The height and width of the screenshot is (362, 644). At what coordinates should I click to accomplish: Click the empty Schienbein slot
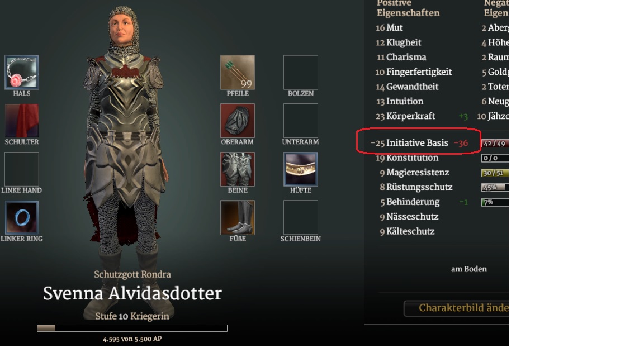pyautogui.click(x=301, y=217)
